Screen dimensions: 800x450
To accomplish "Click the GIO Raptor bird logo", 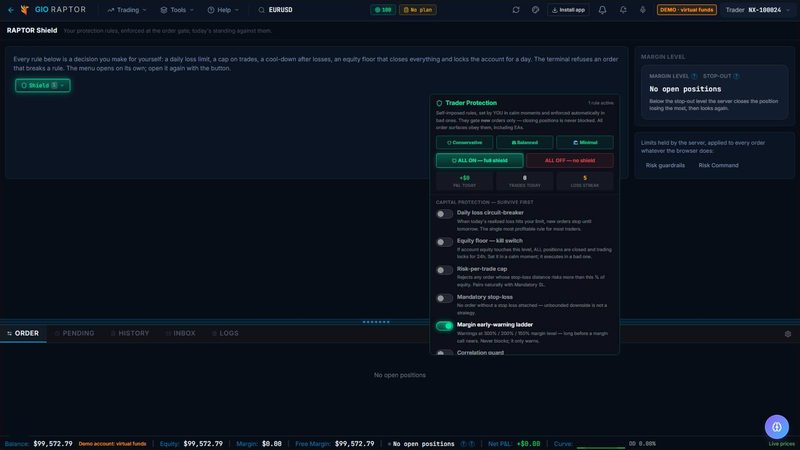I will point(24,10).
